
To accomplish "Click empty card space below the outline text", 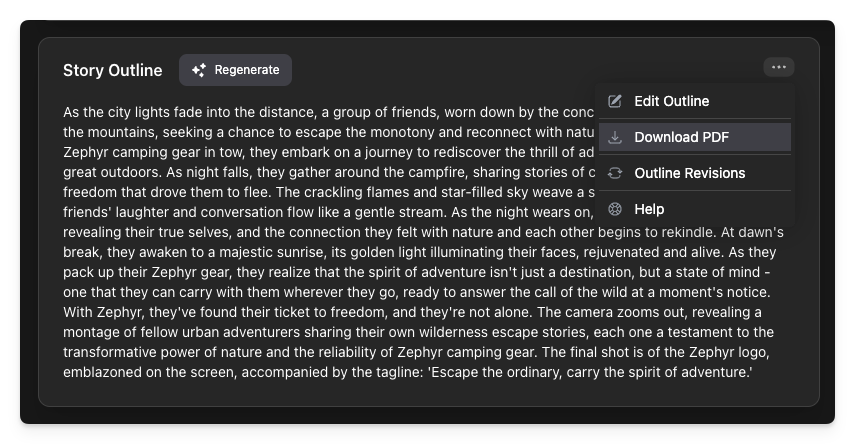I will tap(429, 394).
